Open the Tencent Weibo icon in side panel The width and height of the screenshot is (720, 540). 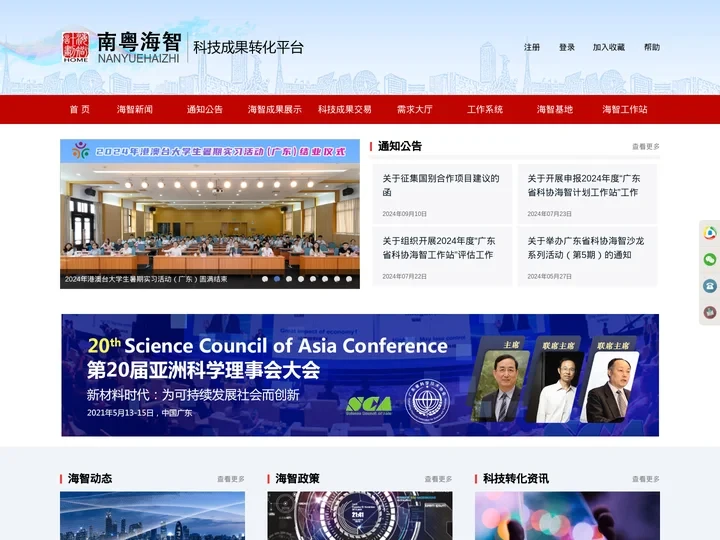(x=710, y=233)
